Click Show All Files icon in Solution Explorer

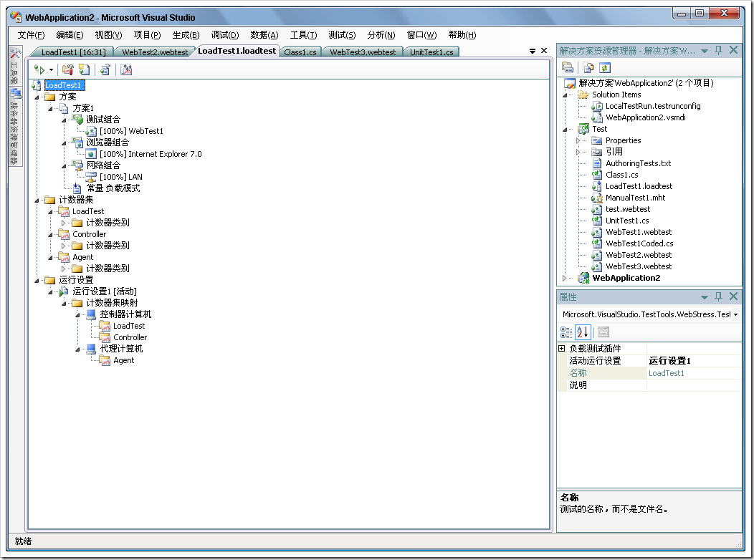click(588, 68)
